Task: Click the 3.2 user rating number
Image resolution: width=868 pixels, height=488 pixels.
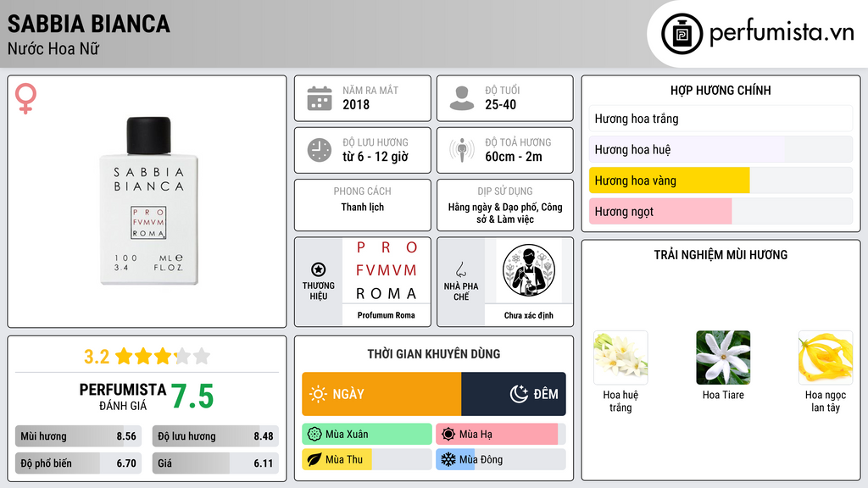Action: pos(97,357)
